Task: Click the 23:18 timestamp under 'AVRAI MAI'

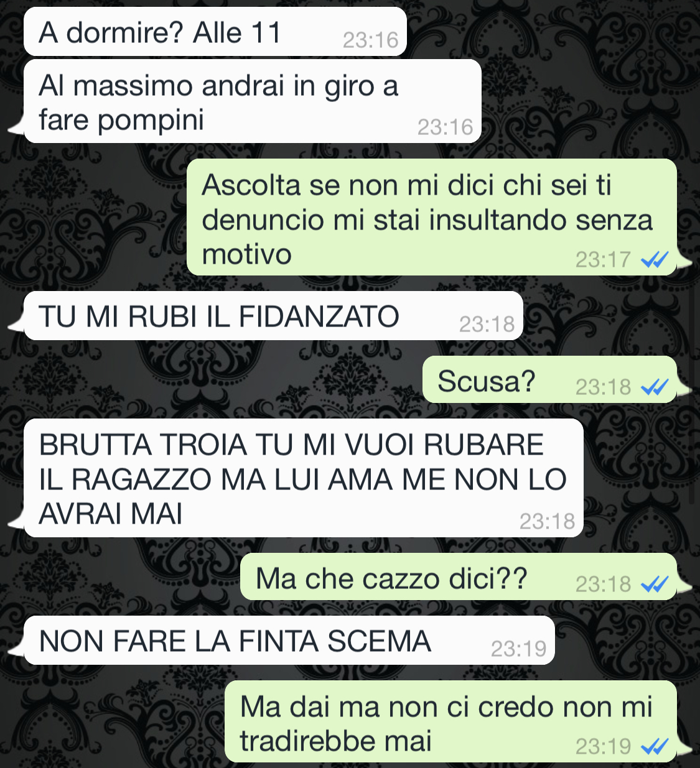Action: click(547, 521)
